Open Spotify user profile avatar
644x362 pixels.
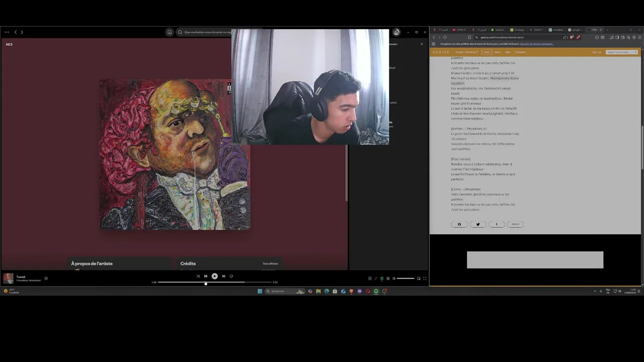pos(396,32)
